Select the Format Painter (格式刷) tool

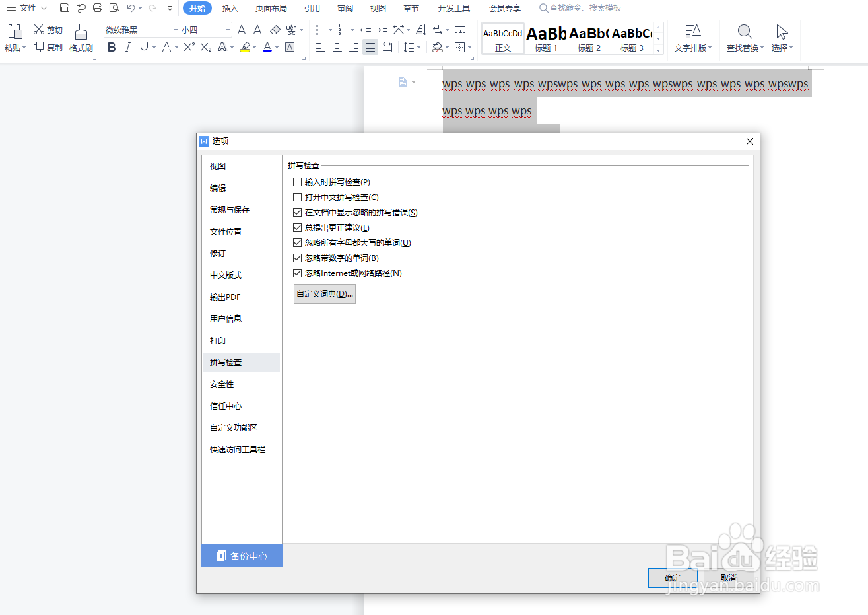click(x=80, y=38)
